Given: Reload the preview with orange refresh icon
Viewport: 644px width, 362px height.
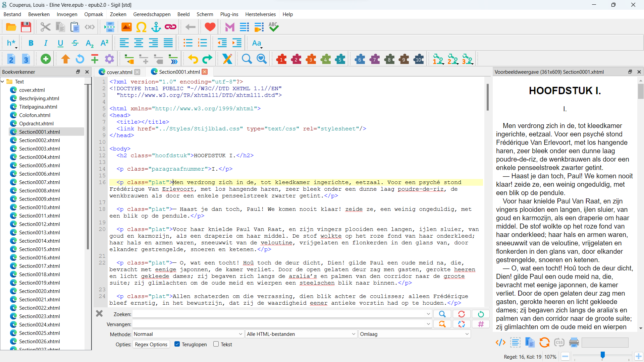Looking at the screenshot, I should click(544, 342).
